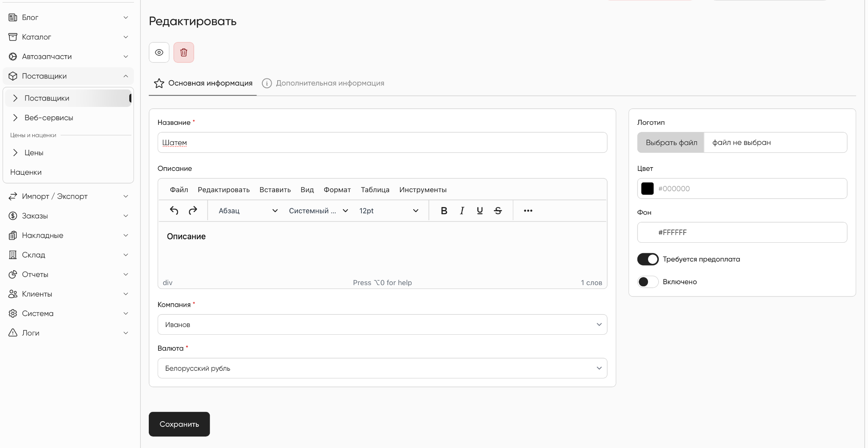Disable the Требуется предоплата switch

[x=648, y=259]
